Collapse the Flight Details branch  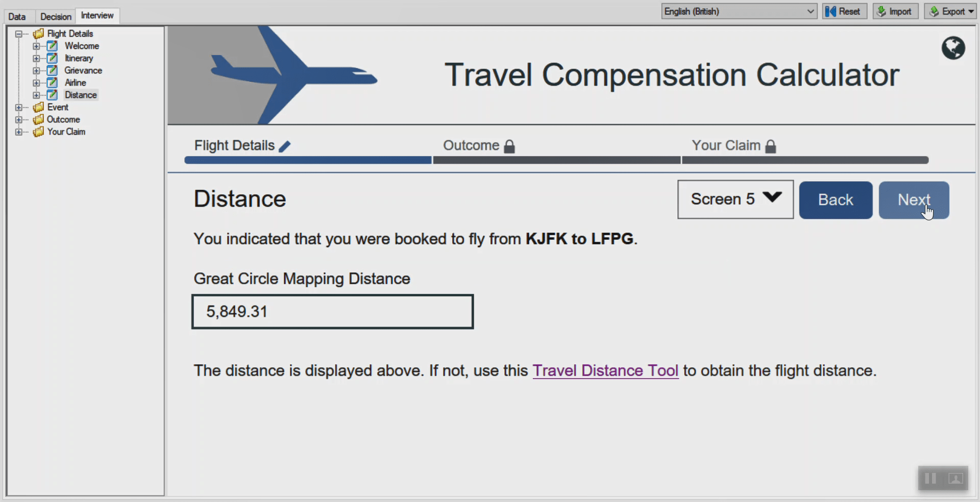coord(18,34)
